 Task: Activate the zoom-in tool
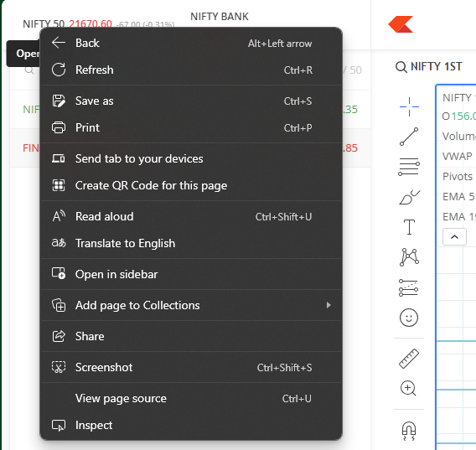pyautogui.click(x=408, y=388)
